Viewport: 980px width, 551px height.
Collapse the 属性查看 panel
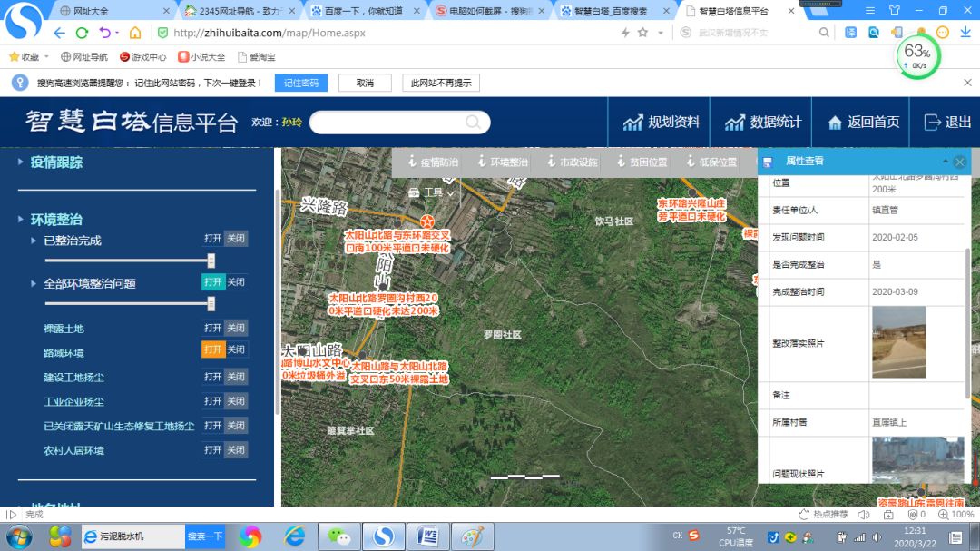click(x=946, y=162)
